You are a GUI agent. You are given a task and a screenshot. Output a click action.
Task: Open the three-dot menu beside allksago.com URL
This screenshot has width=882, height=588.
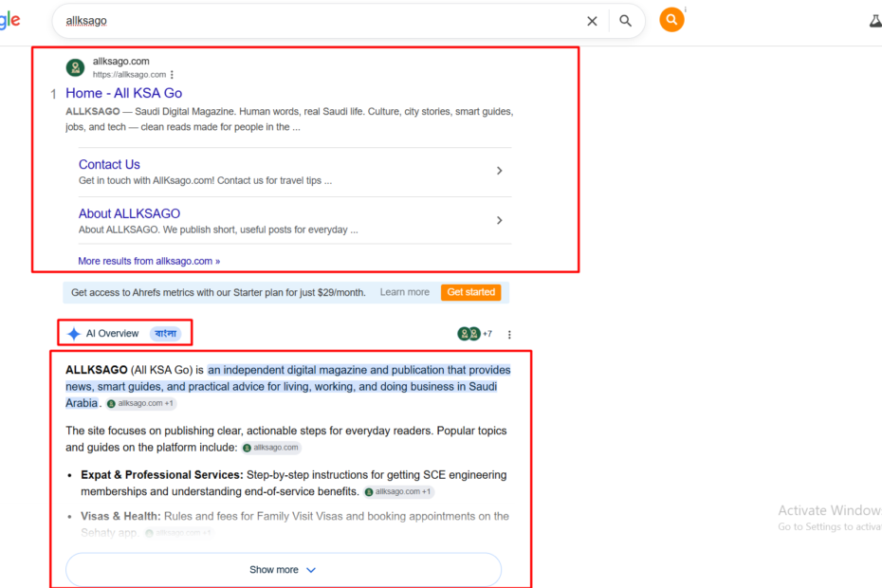[172, 74]
